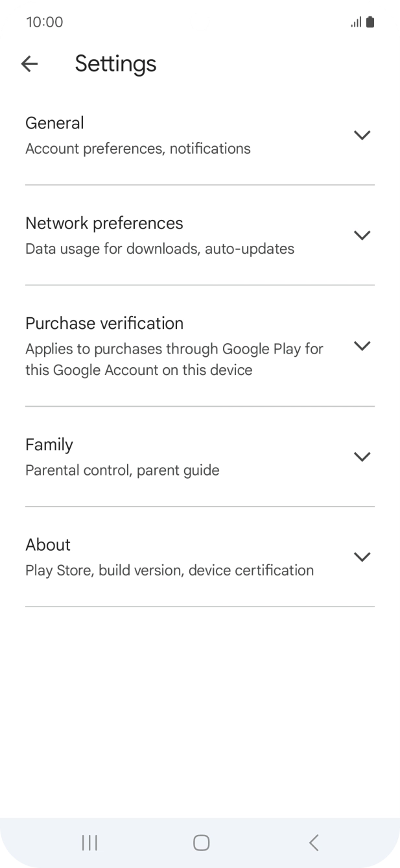Expand the Purchase verification chevron
This screenshot has height=868, width=400.
(x=362, y=346)
